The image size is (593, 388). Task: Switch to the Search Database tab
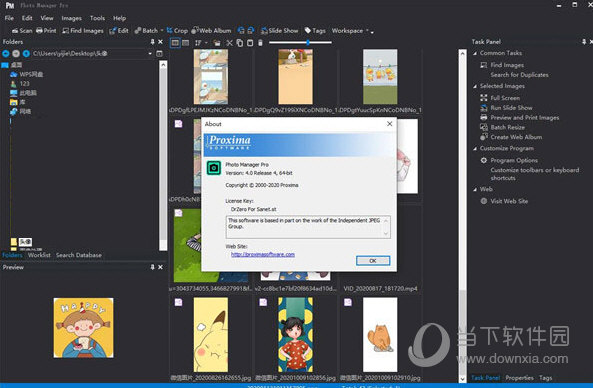point(79,255)
